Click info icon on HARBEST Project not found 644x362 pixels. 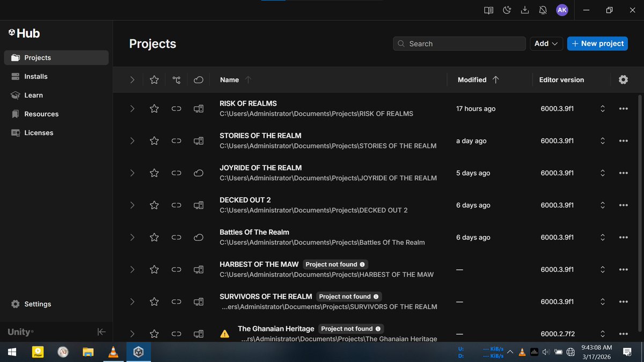pyautogui.click(x=362, y=264)
